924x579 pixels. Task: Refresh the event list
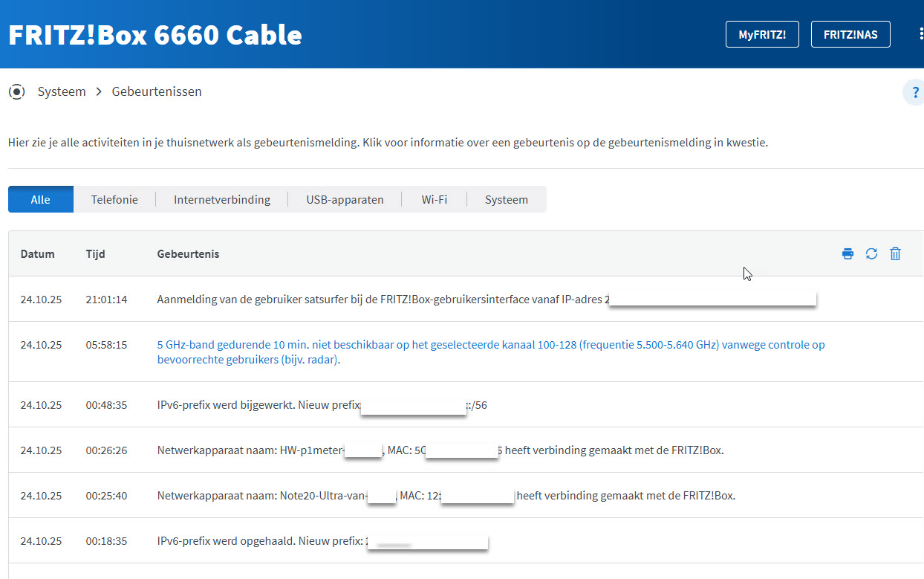pos(871,254)
